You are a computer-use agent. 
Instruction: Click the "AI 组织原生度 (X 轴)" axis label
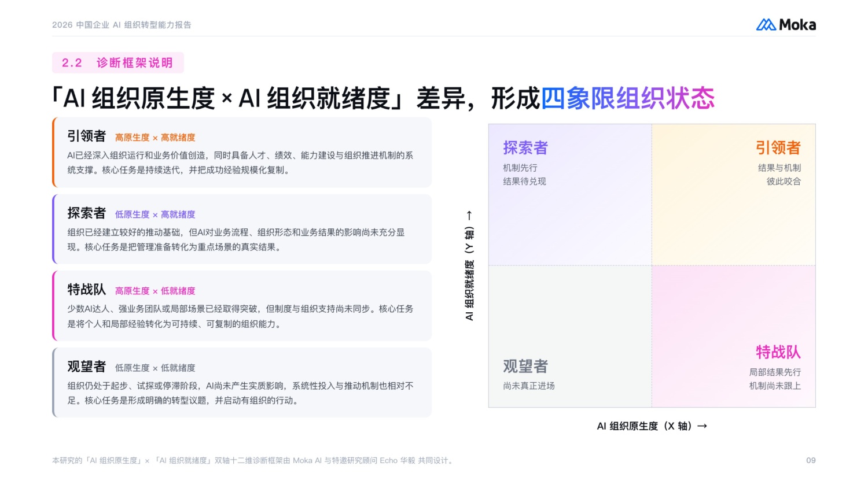pos(652,426)
